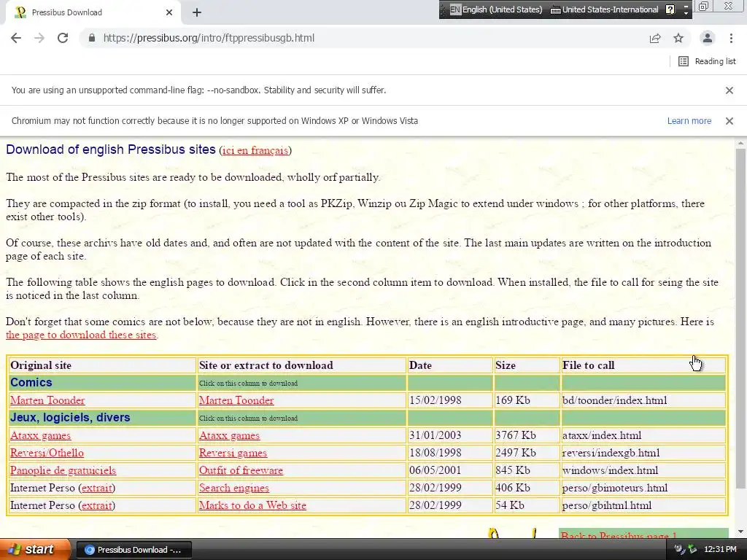Click the page scroll-down arrow
747x560 pixels.
point(740,532)
